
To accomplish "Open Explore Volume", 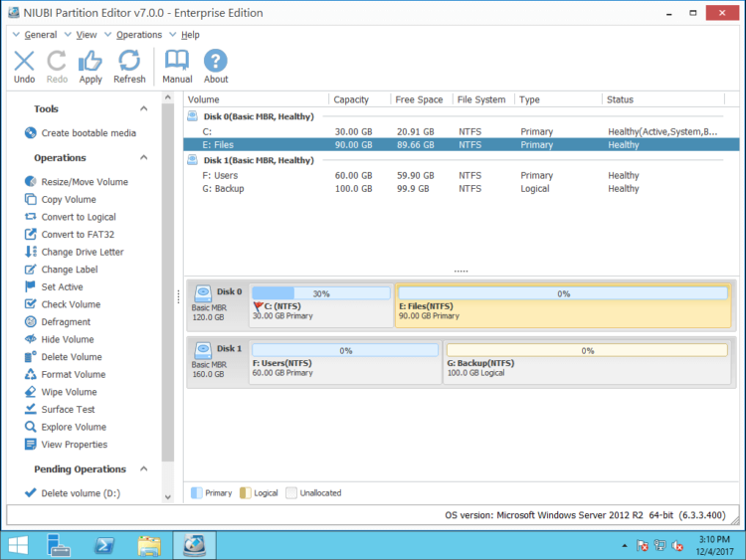I will (66, 427).
